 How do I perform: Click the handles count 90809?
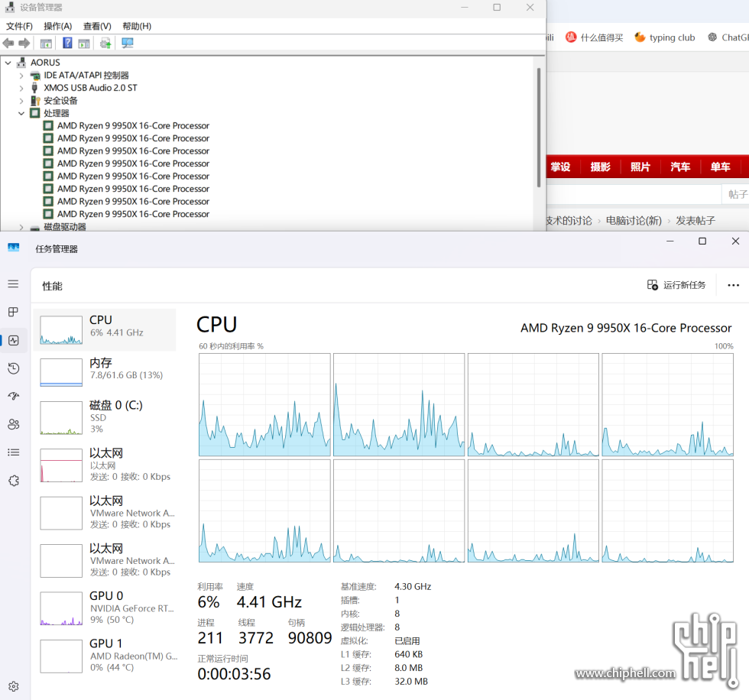coord(310,638)
